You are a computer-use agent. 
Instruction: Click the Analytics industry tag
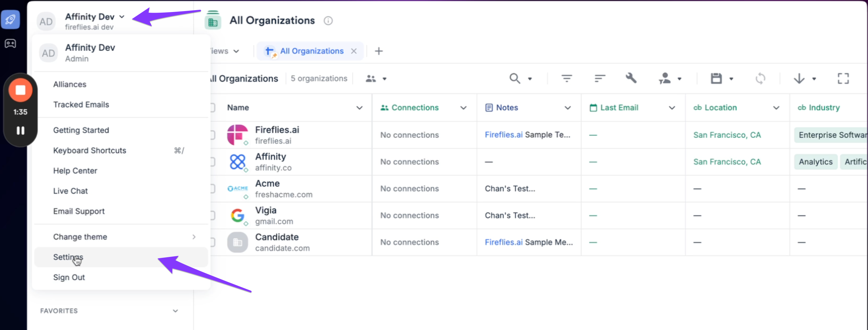[x=816, y=162]
